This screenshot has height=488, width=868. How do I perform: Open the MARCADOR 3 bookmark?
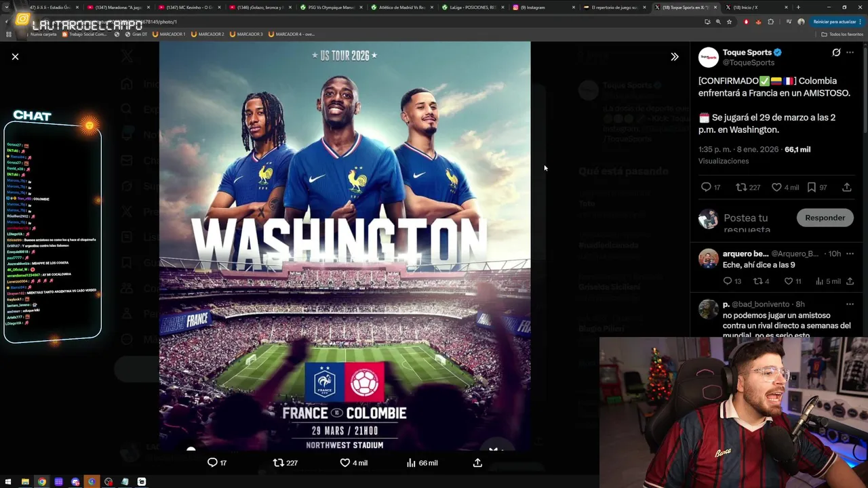coord(246,34)
